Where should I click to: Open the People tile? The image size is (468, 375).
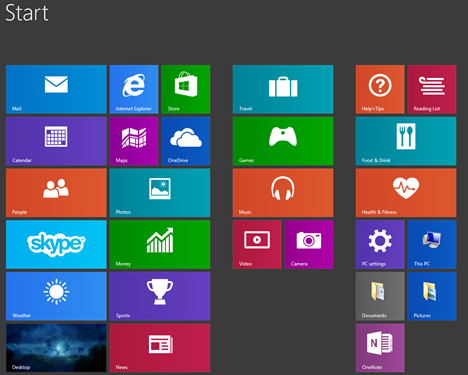56,193
